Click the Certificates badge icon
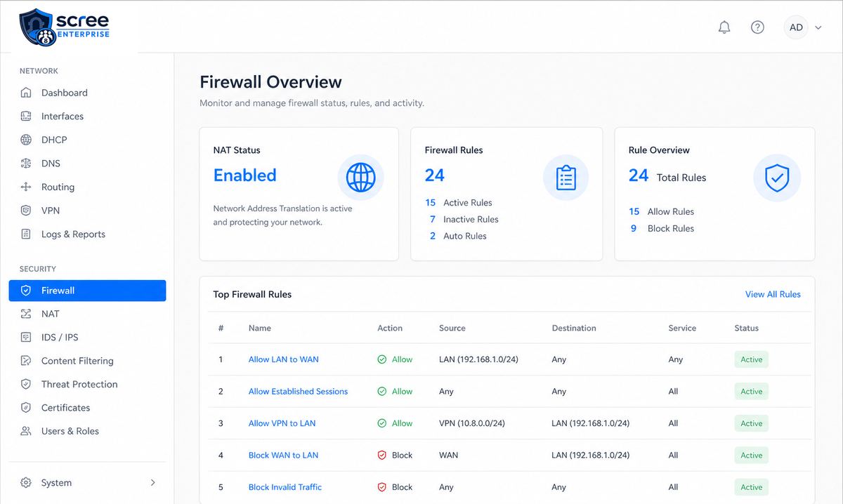 (x=26, y=408)
